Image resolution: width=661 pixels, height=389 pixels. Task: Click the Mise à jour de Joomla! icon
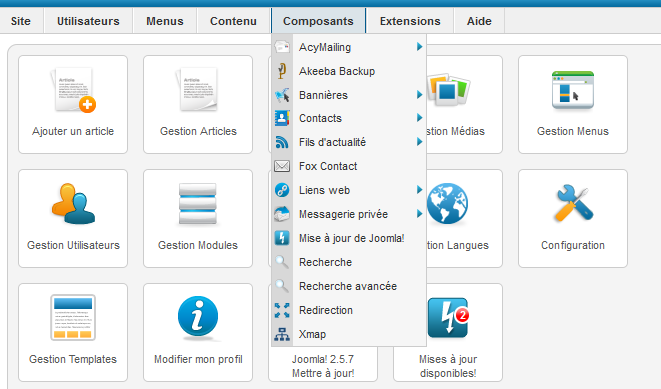click(x=282, y=238)
